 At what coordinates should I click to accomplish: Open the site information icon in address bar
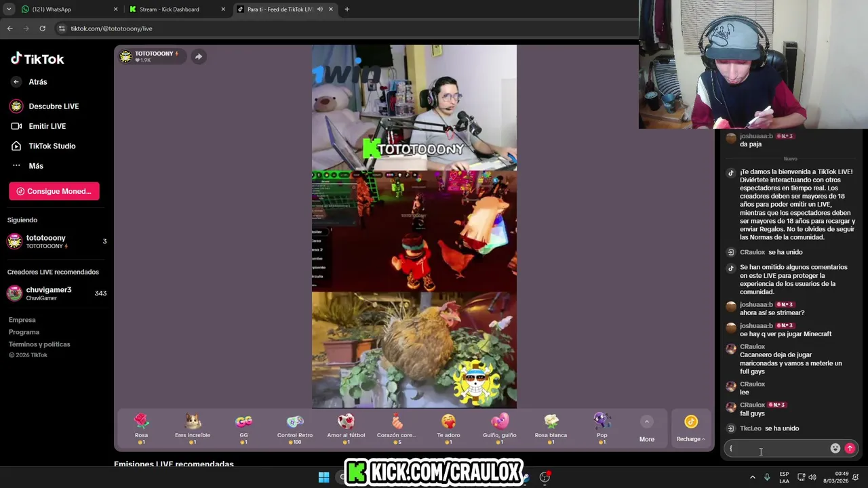62,28
